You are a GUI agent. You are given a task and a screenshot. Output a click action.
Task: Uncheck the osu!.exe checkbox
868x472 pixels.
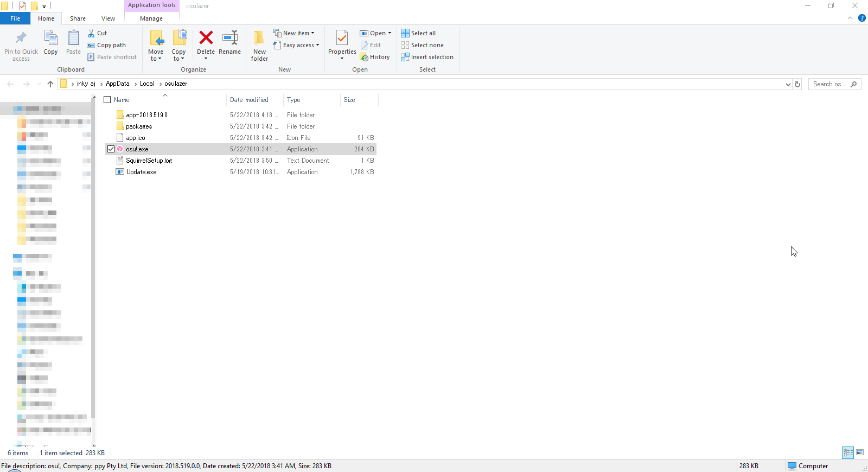pos(111,149)
